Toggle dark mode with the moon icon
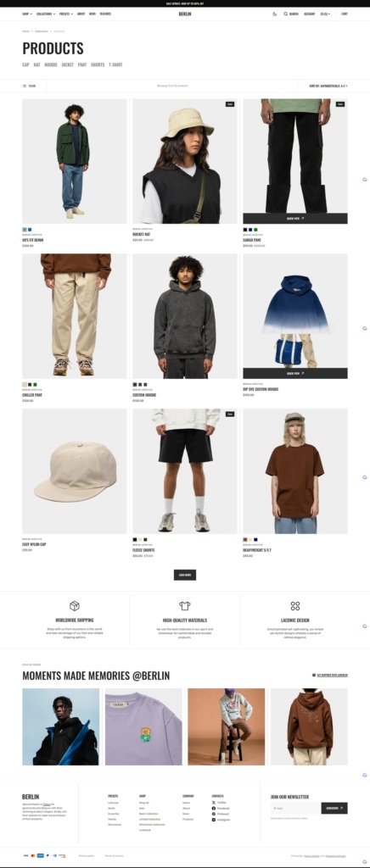370x868 pixels. click(275, 14)
